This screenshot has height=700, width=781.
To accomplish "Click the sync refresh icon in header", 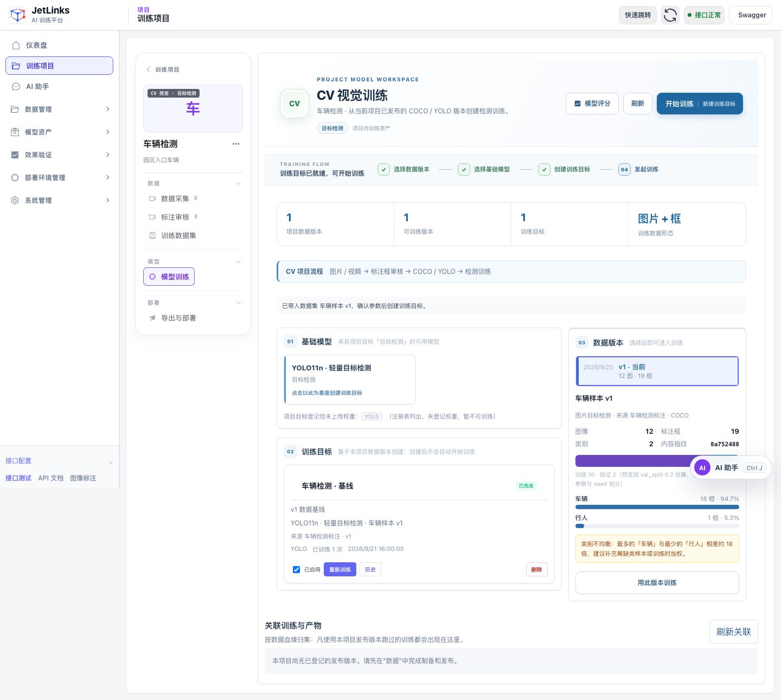I will tap(670, 15).
